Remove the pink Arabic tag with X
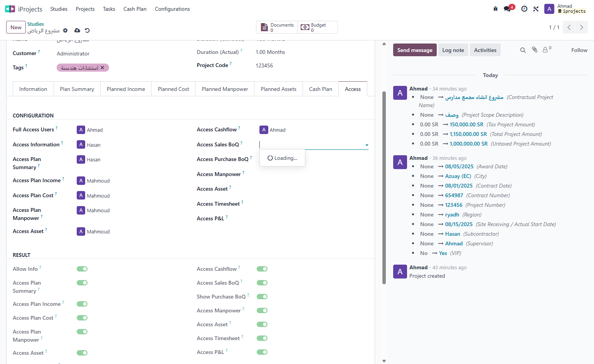 tap(103, 68)
